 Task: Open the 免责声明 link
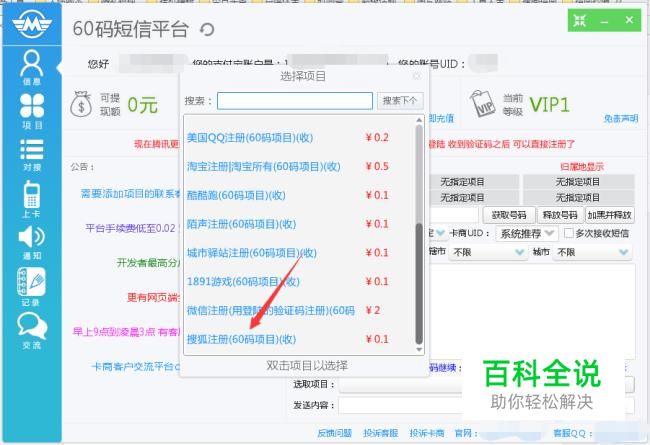pos(621,119)
